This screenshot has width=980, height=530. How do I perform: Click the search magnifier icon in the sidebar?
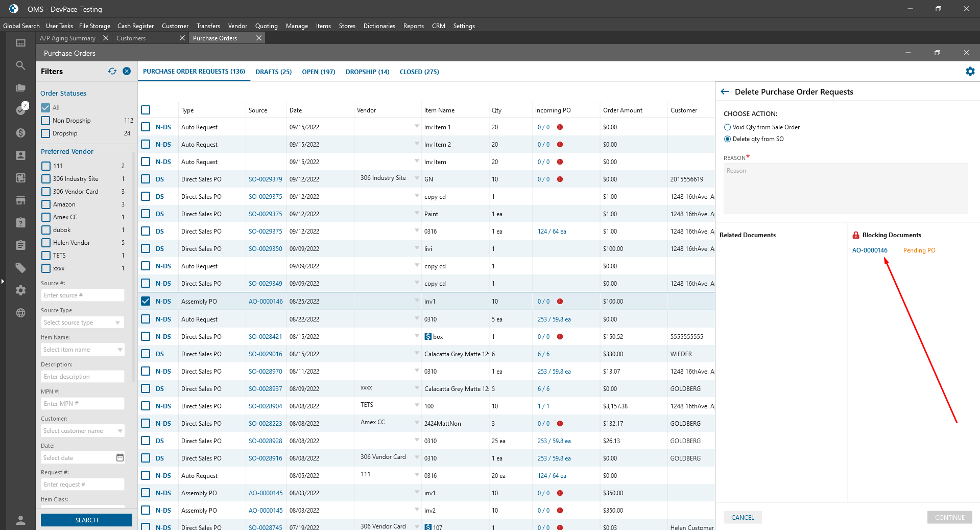[x=20, y=65]
